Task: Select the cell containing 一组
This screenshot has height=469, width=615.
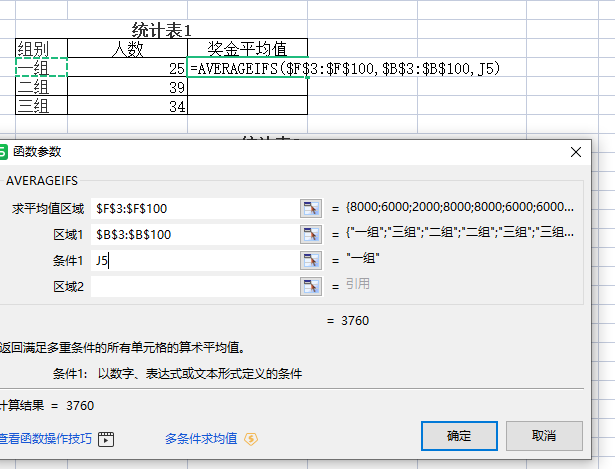Action: pyautogui.click(x=42, y=67)
